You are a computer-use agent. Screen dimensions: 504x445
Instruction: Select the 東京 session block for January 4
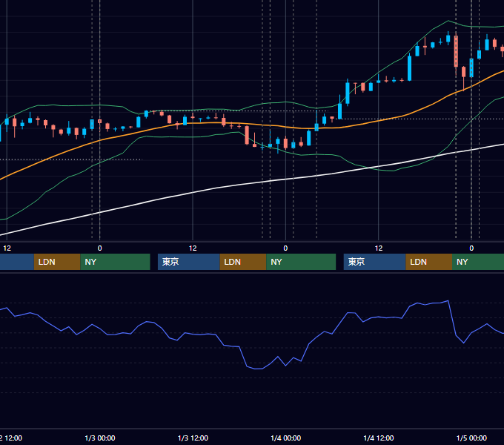coord(375,262)
